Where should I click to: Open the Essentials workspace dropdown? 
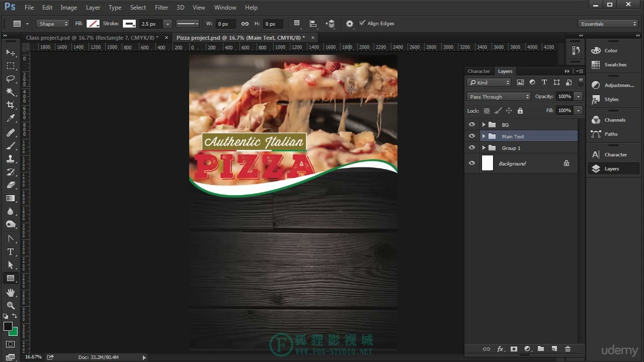[608, 24]
